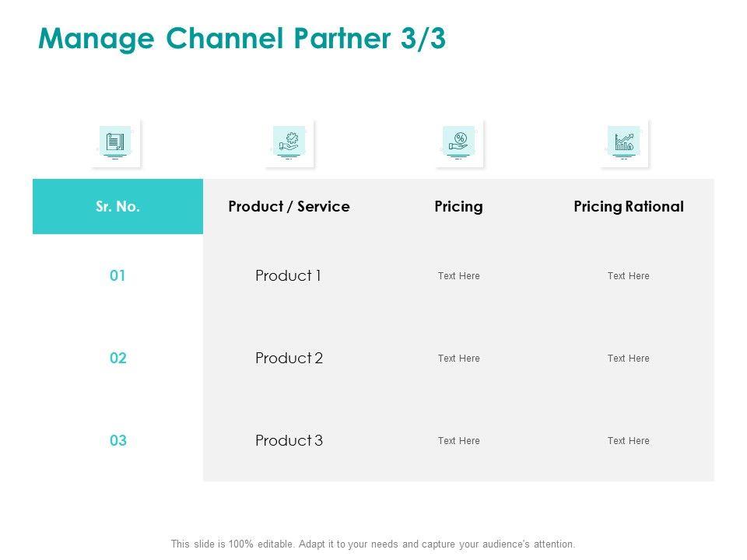Click the Product 2 cell
The width and height of the screenshot is (747, 560).
click(289, 359)
